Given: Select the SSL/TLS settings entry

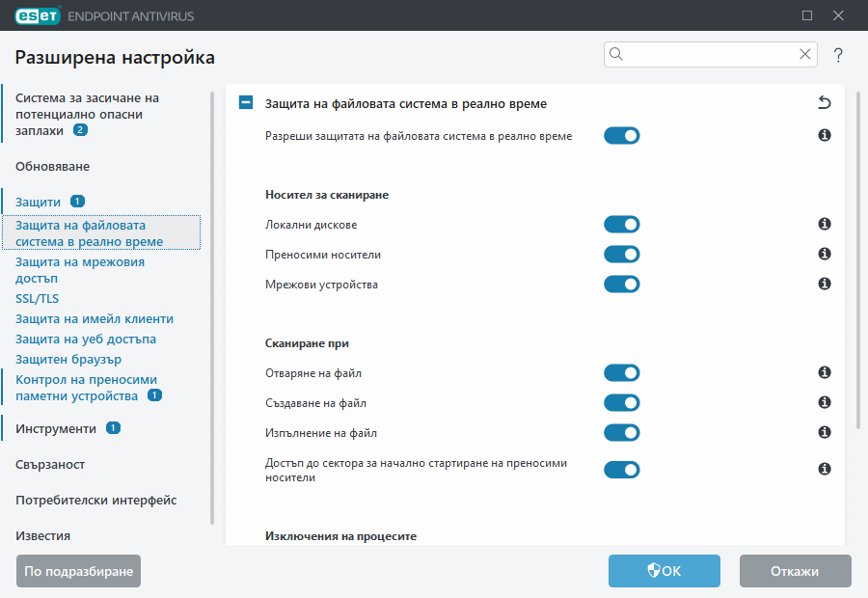Looking at the screenshot, I should [x=37, y=298].
